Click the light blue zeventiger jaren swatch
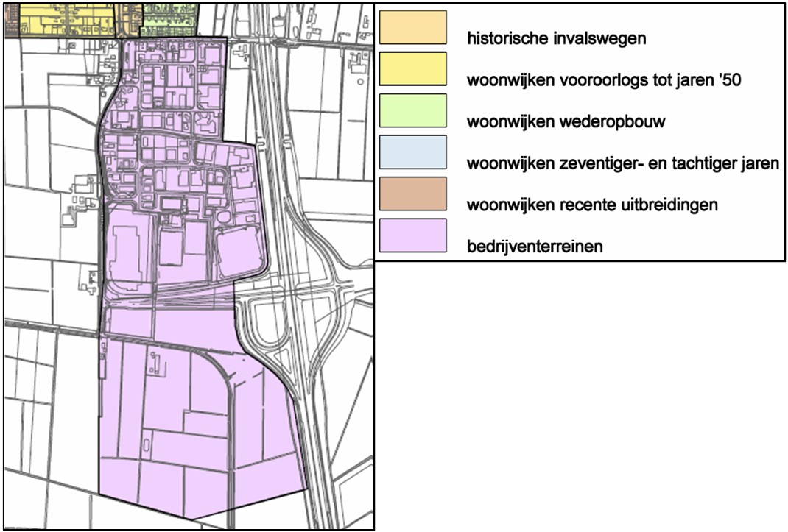The image size is (788, 532). pos(412,152)
